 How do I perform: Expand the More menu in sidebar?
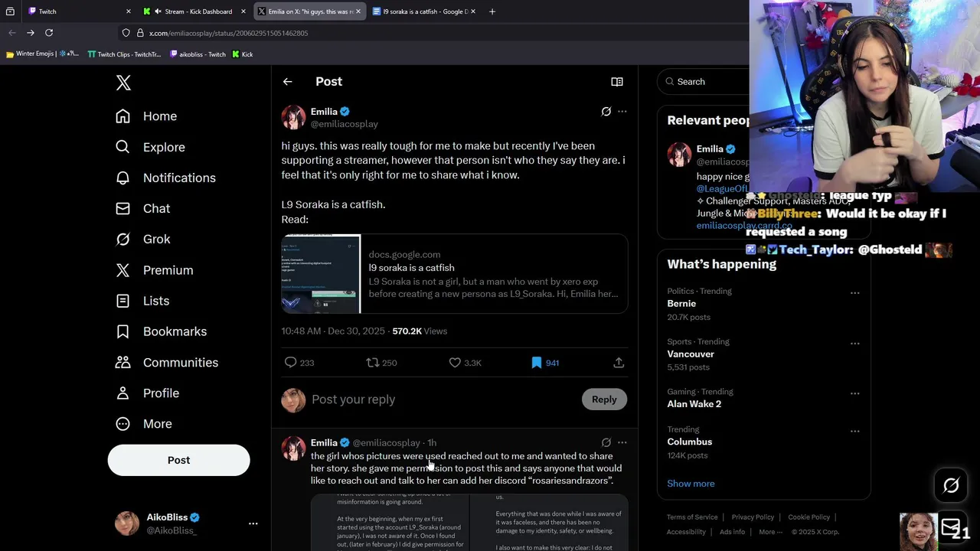tap(144, 424)
